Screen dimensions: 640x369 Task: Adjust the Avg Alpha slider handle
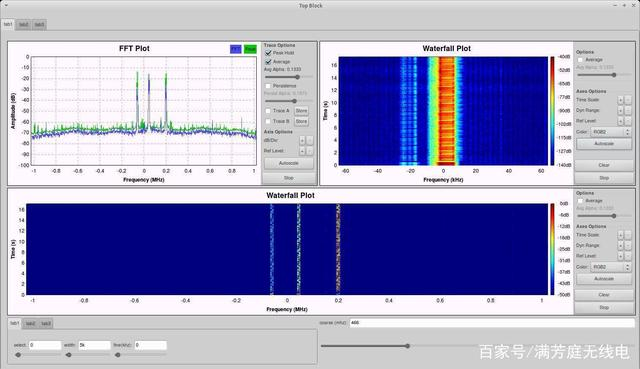[x=298, y=77]
